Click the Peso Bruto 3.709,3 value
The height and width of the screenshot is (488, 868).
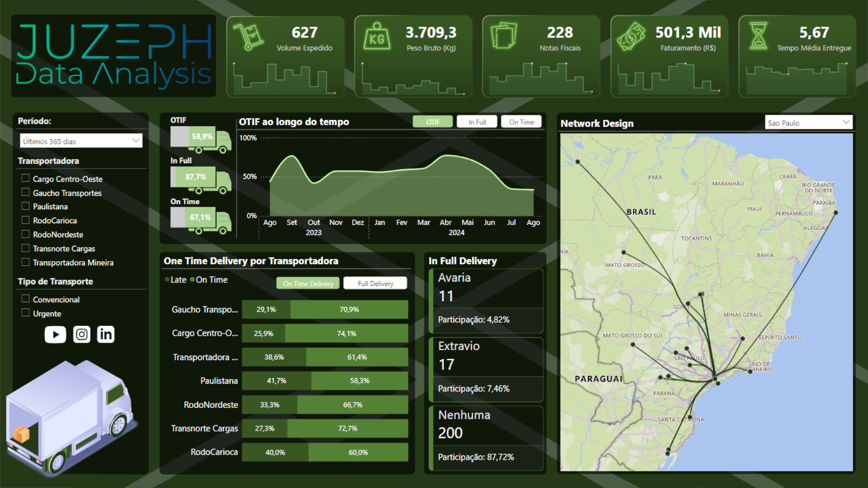click(x=431, y=33)
